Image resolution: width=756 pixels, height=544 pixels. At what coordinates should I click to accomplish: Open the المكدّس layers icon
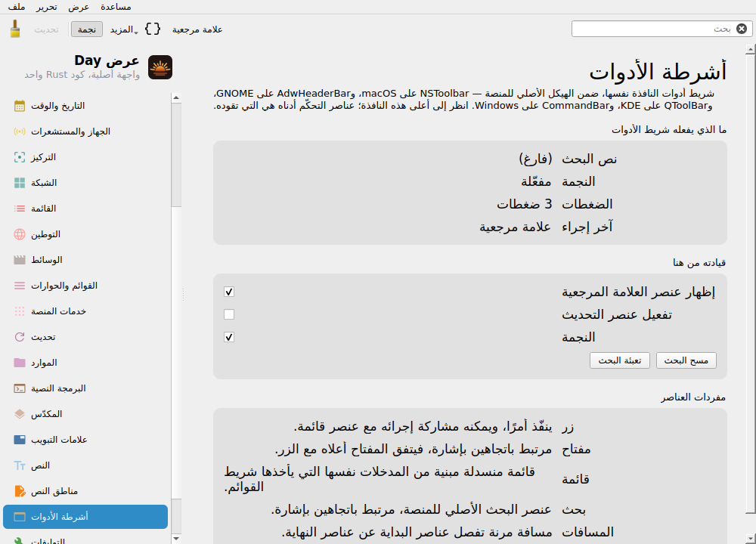click(x=20, y=414)
